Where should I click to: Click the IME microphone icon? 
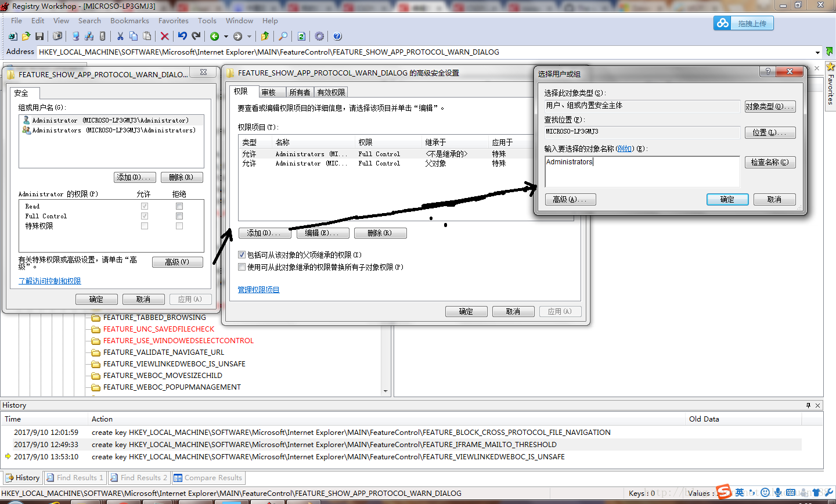pos(778,492)
